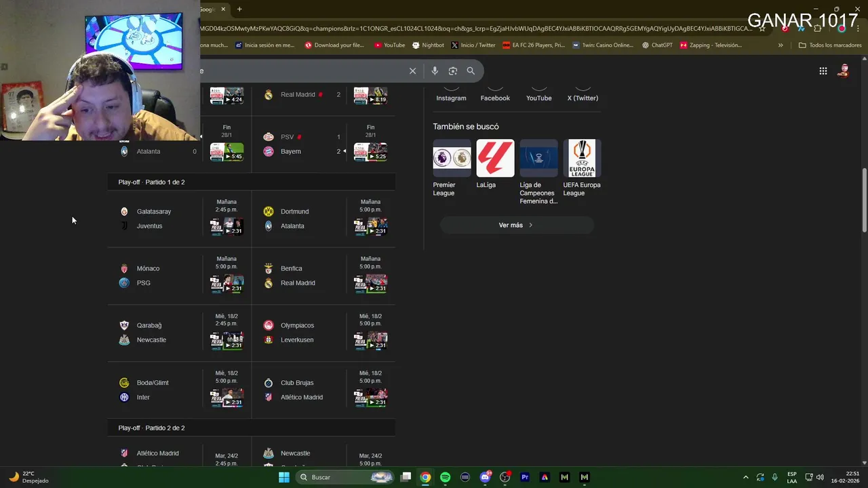The width and height of the screenshot is (868, 488).
Task: Open the Todos los marcadores folder
Action: click(830, 45)
